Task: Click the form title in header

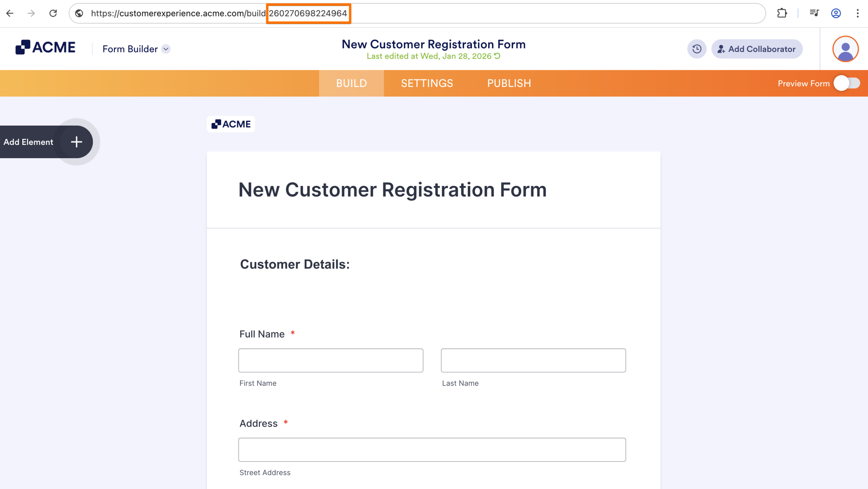Action: 433,44
